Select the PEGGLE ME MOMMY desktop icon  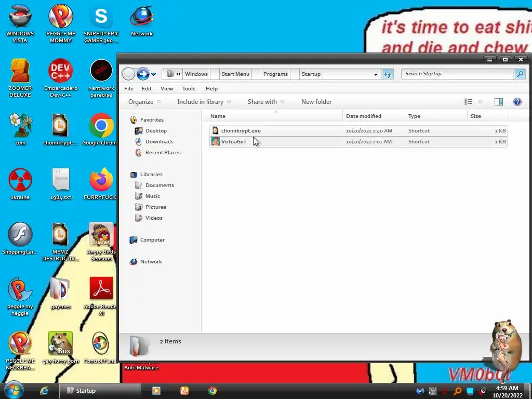(x=61, y=23)
